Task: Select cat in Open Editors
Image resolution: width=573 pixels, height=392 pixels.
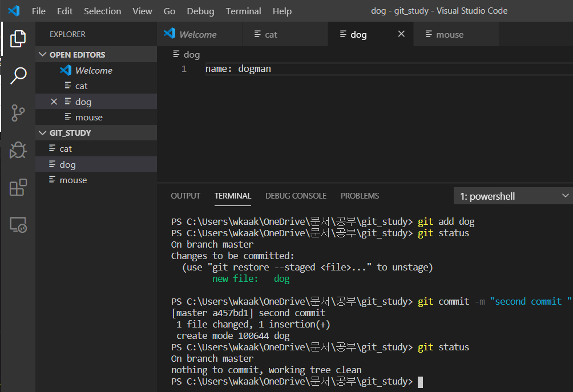Action: pos(96,86)
